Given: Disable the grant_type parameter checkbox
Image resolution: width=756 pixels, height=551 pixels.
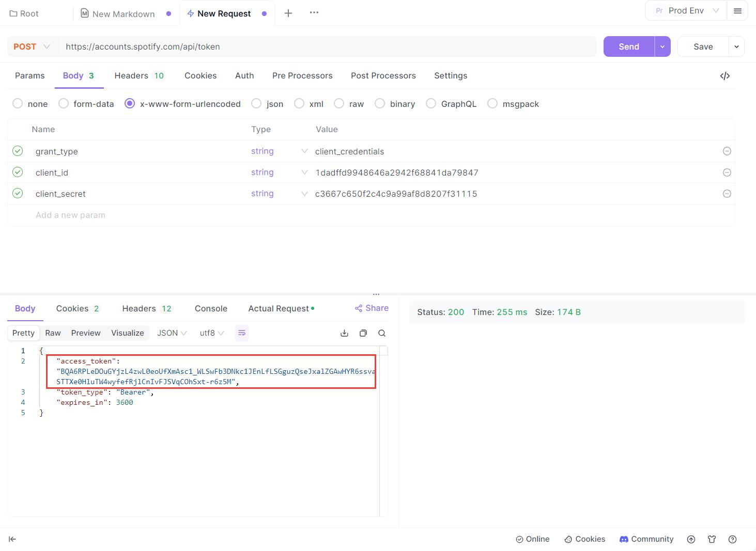Looking at the screenshot, I should 18,151.
